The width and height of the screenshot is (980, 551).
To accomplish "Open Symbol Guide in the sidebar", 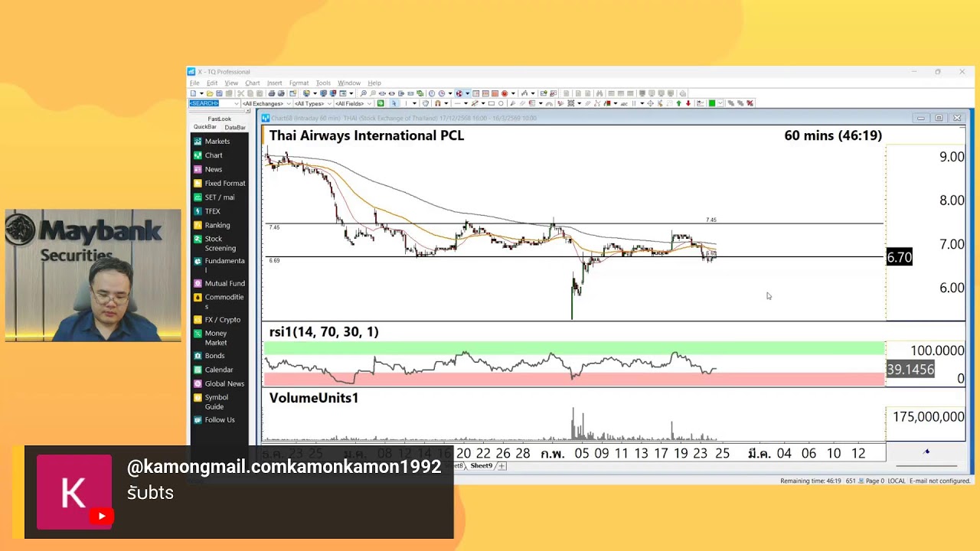I will pos(216,401).
